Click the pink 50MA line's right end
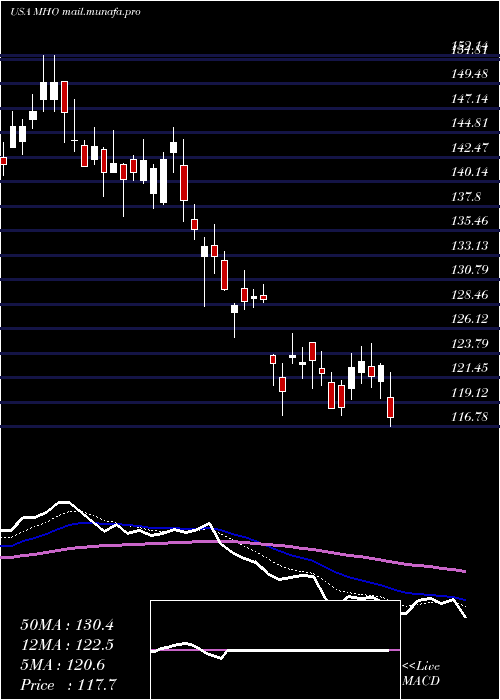The width and height of the screenshot is (500, 700). point(465,571)
